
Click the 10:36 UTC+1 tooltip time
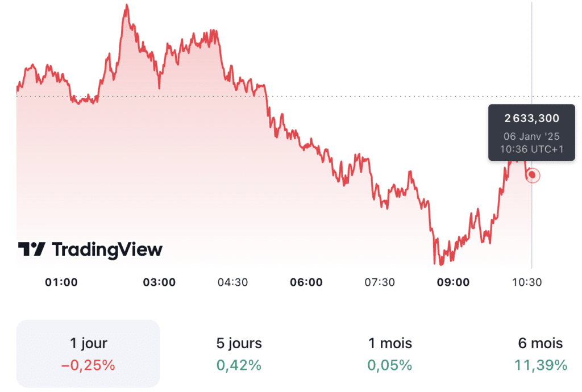pyautogui.click(x=531, y=149)
